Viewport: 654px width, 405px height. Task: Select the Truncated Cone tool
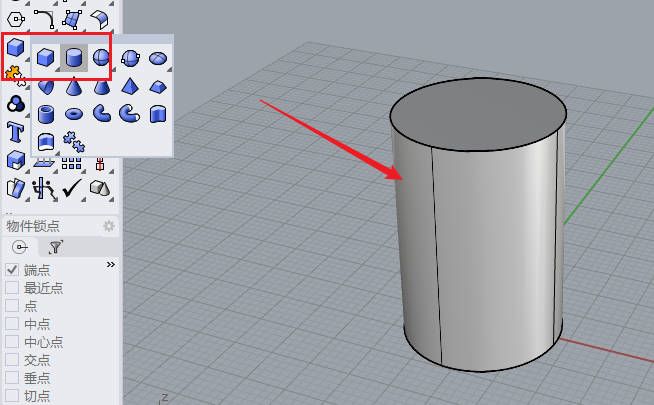coord(101,87)
